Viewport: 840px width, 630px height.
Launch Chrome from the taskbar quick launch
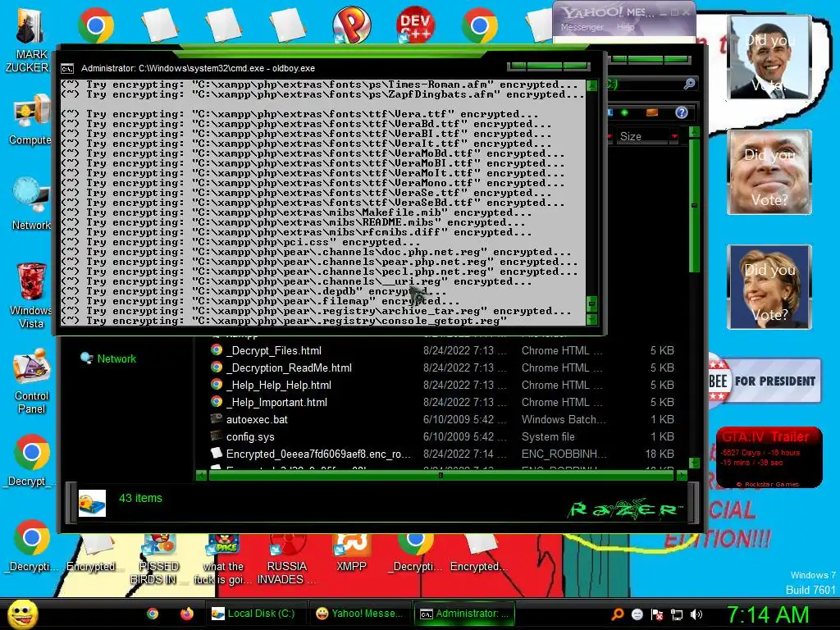tap(153, 614)
